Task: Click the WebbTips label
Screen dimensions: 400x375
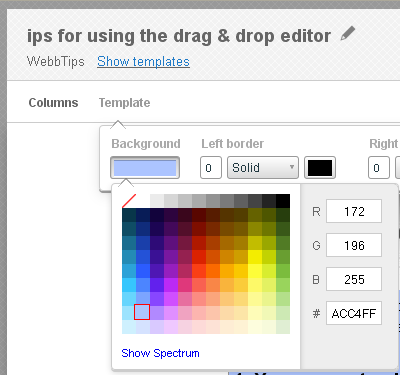Action: tap(56, 62)
